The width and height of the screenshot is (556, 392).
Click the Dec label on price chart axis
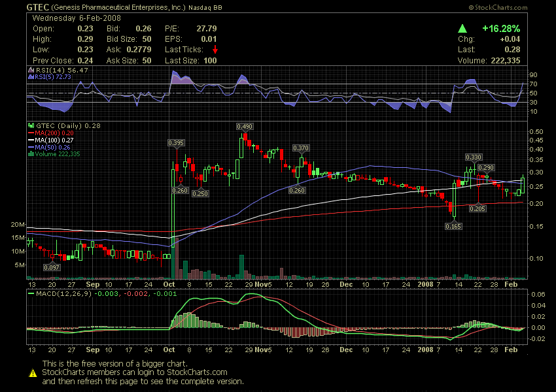(346, 284)
